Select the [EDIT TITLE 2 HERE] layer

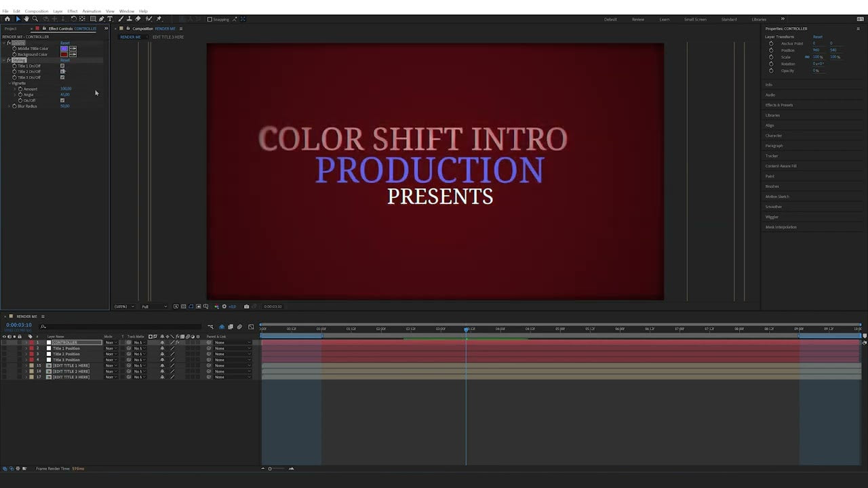tap(71, 371)
